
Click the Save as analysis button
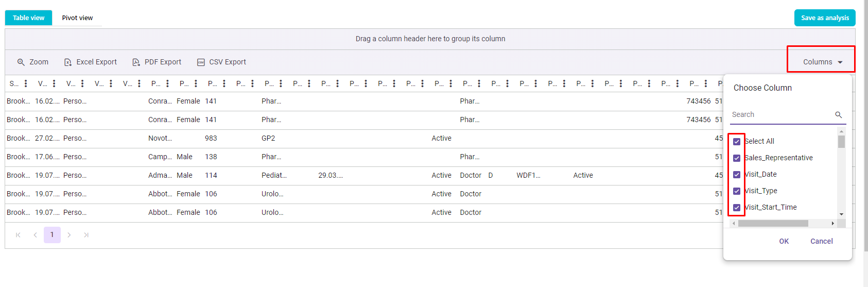coord(825,18)
